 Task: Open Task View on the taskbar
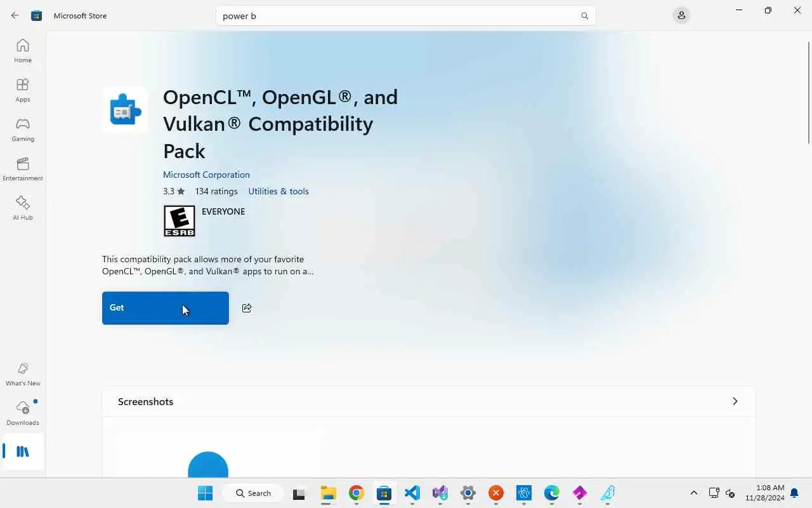299,493
